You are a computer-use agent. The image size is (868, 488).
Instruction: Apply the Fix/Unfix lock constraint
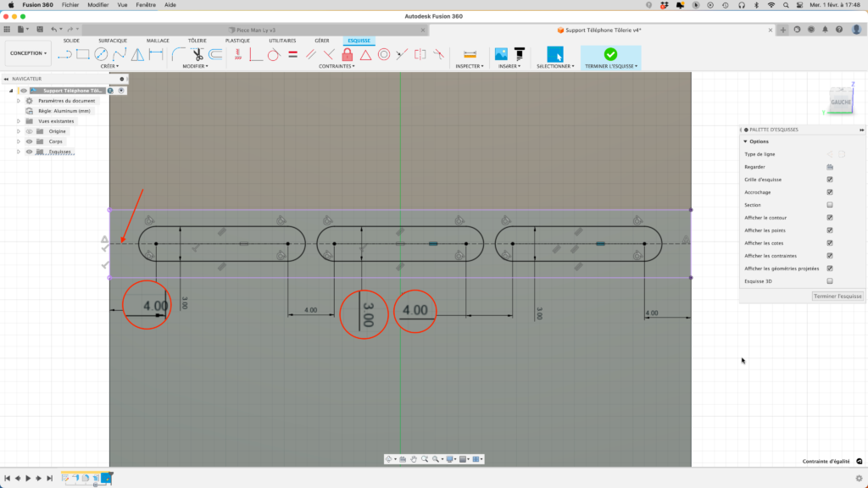pyautogui.click(x=347, y=54)
